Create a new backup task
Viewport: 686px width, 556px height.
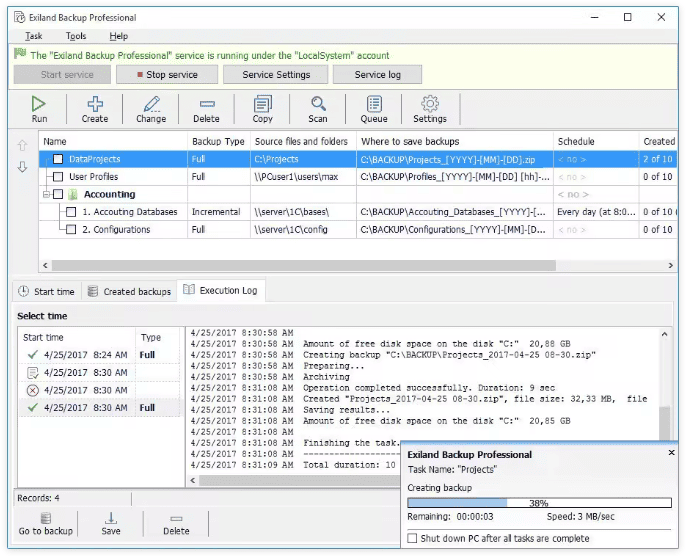coord(94,109)
